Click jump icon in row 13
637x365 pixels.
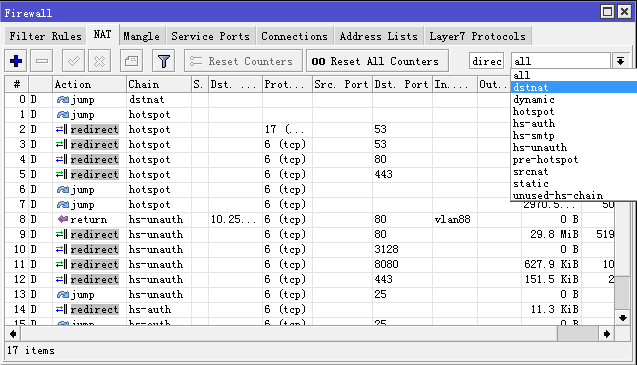[63, 295]
